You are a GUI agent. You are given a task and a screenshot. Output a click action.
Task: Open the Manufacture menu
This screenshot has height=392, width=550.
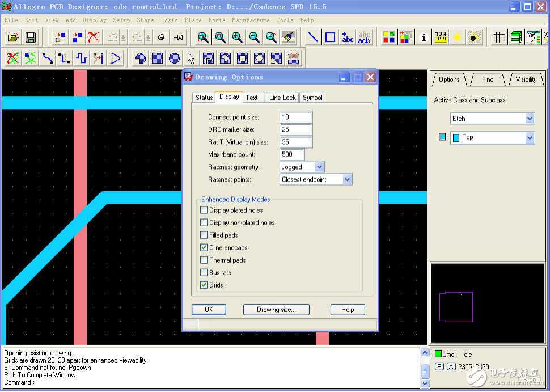click(251, 20)
